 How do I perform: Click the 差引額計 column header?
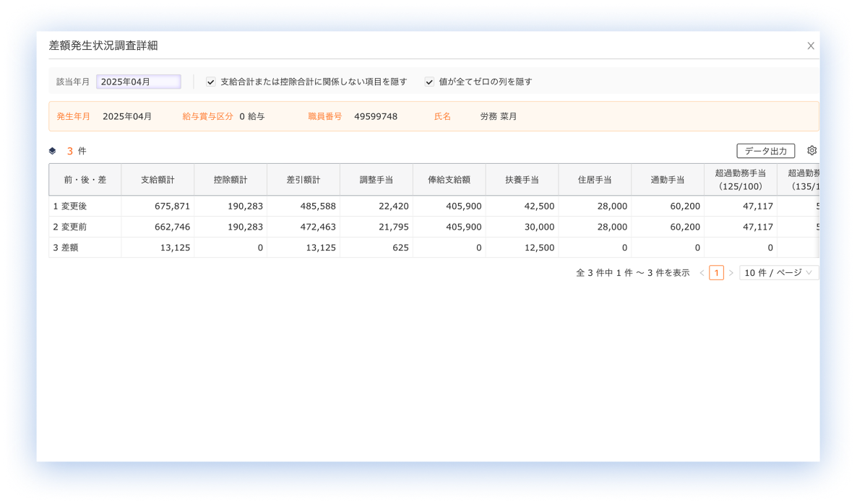[x=303, y=180]
